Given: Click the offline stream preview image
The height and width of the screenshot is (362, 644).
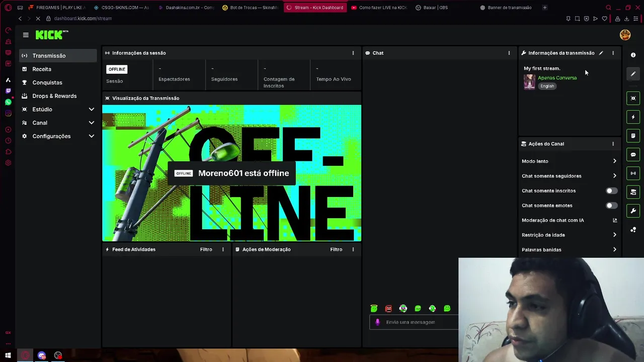Looking at the screenshot, I should pos(231,173).
